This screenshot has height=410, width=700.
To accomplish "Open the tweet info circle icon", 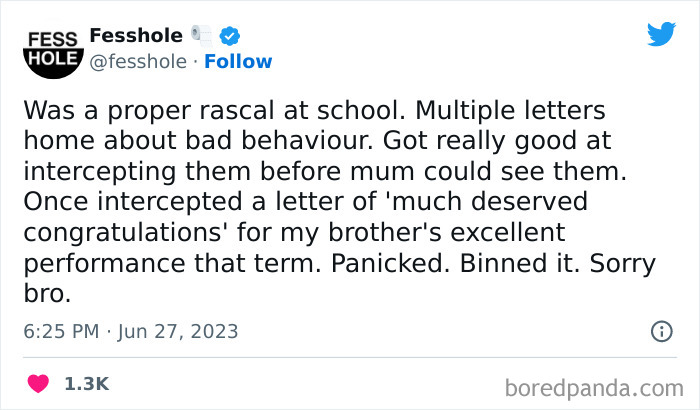I will [661, 331].
